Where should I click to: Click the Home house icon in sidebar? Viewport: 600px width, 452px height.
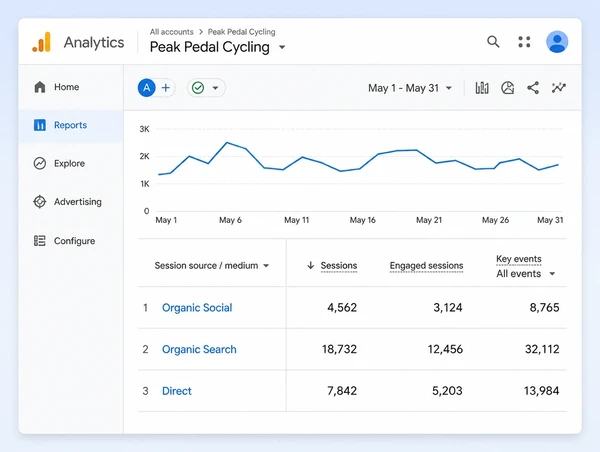40,87
